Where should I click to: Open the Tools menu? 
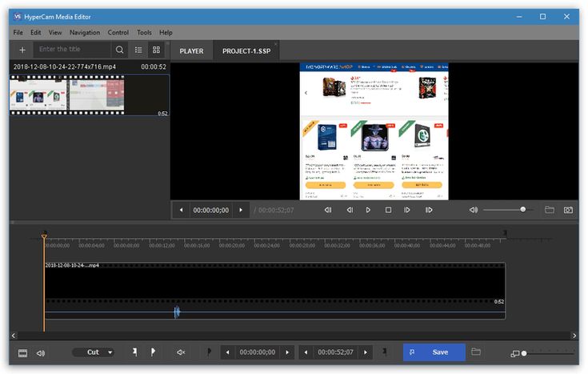coord(144,33)
